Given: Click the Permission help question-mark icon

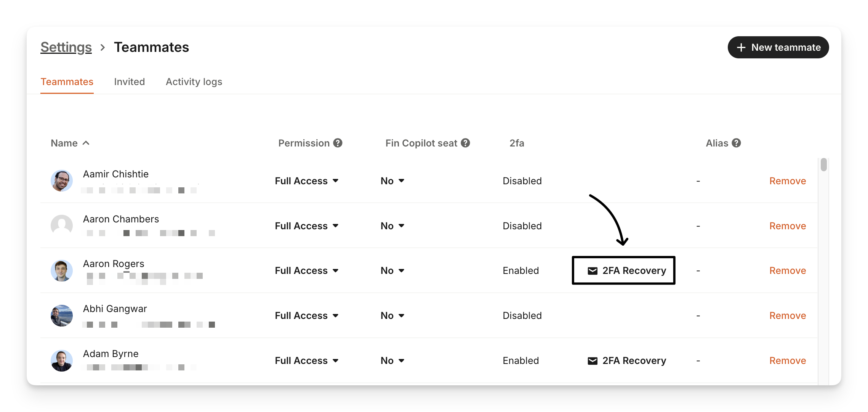Looking at the screenshot, I should (x=338, y=143).
